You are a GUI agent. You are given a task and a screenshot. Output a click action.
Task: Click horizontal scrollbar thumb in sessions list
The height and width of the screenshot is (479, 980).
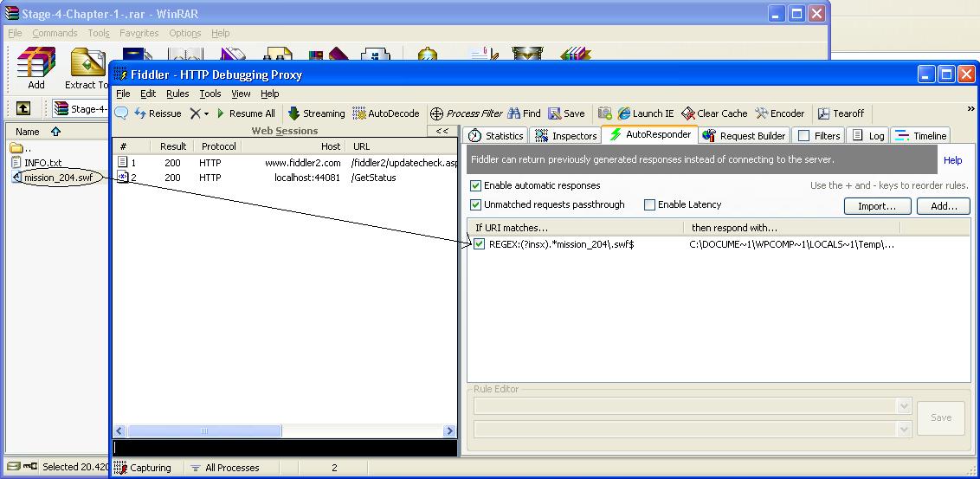coord(204,431)
